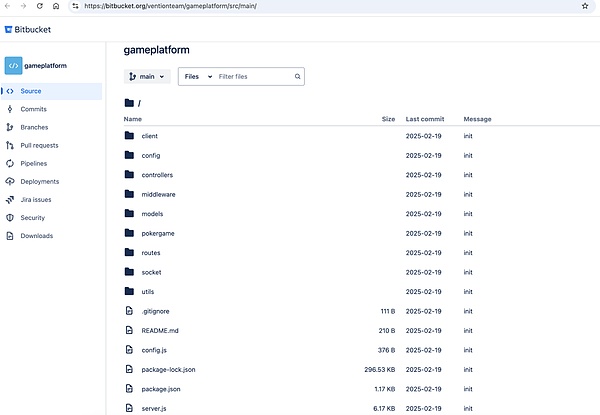Click the Commits icon in sidebar
The height and width of the screenshot is (415, 600).
click(x=11, y=109)
